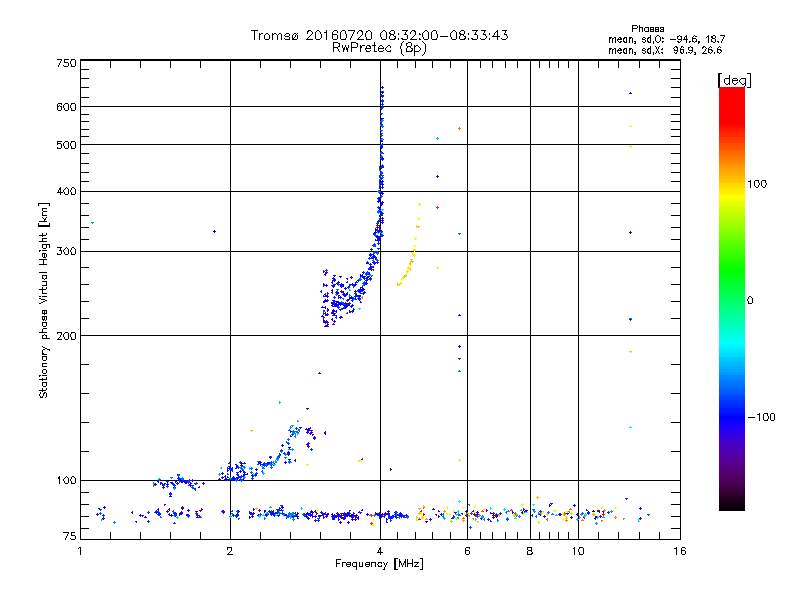
Task: Click the phase colorbar gradient
Action: (x=732, y=299)
